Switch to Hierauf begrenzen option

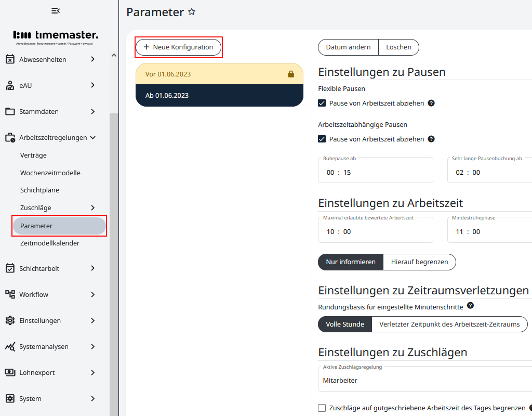(x=419, y=262)
